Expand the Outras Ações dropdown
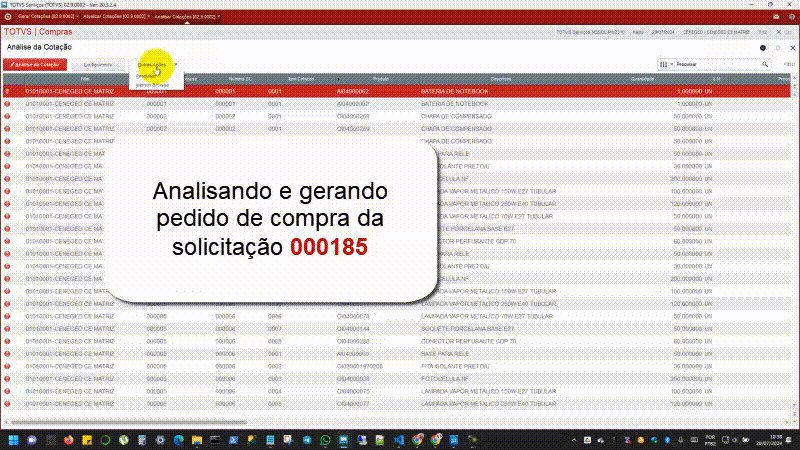 (155, 64)
